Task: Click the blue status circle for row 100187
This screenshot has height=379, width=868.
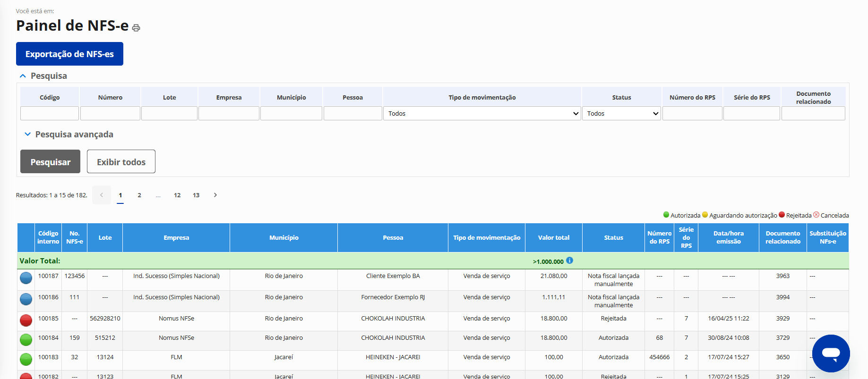Action: pos(26,278)
